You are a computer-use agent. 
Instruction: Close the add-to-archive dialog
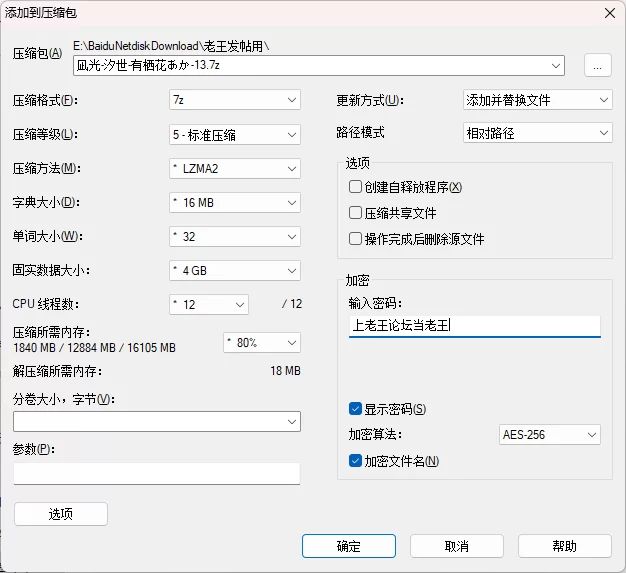pyautogui.click(x=608, y=12)
